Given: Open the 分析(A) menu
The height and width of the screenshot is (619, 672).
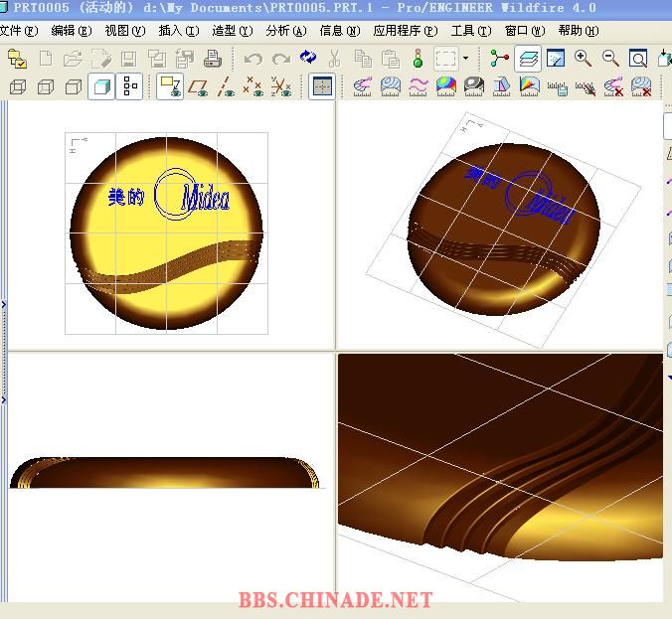Looking at the screenshot, I should click(286, 31).
